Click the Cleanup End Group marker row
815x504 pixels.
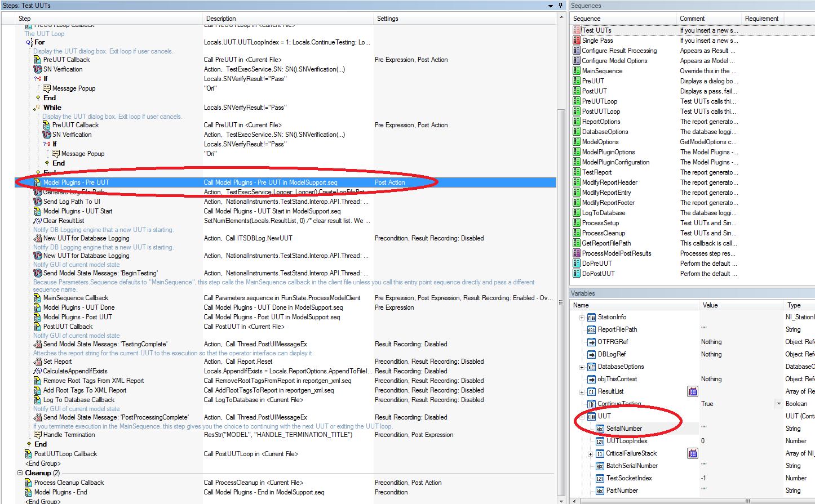[43, 501]
